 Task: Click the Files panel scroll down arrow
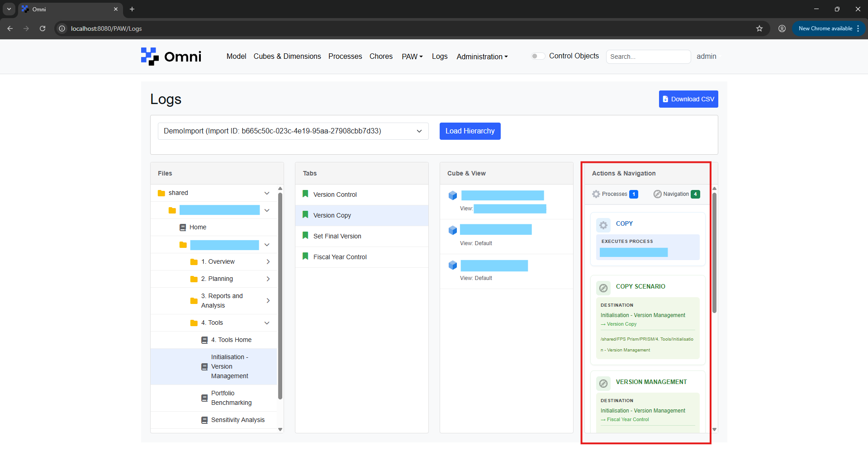coord(280,429)
